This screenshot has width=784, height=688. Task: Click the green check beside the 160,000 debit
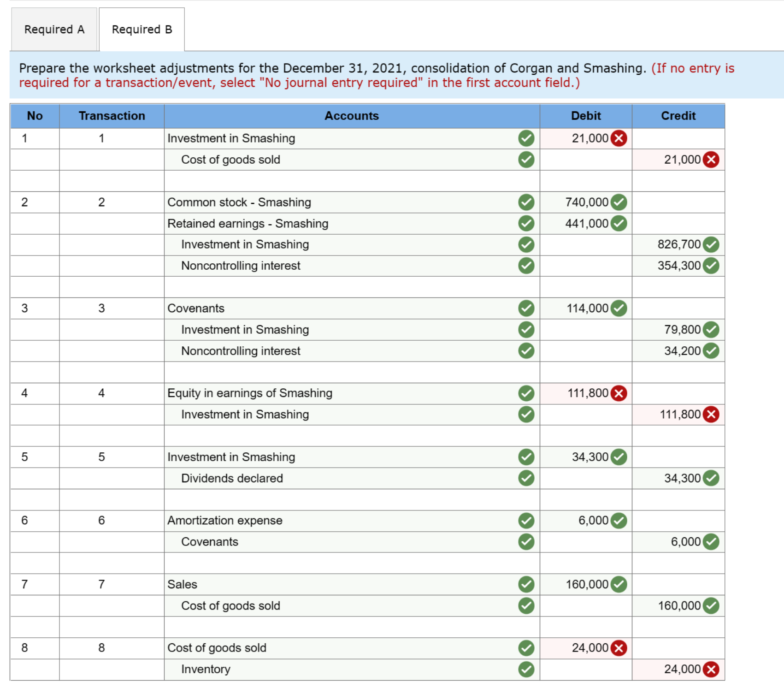[x=619, y=584]
